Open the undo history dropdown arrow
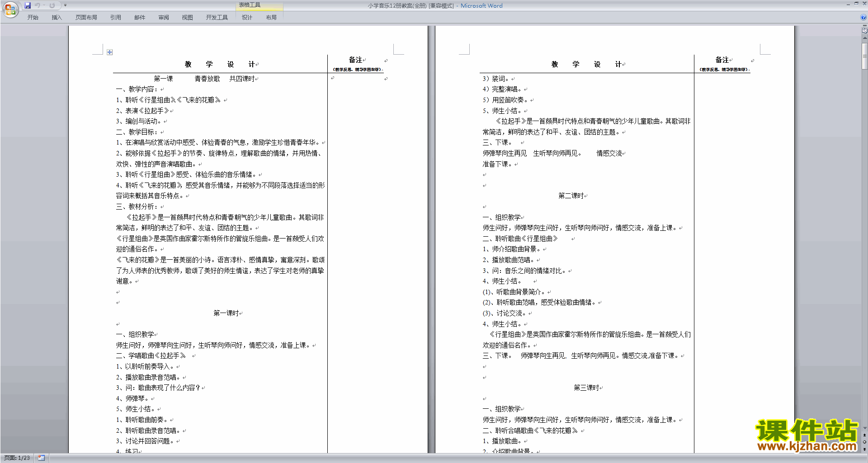 (x=44, y=5)
